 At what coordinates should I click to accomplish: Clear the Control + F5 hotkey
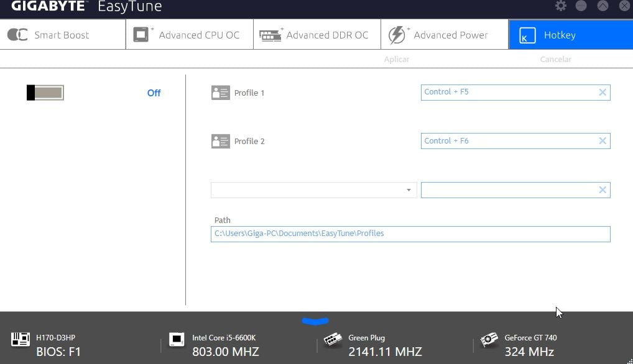603,93
